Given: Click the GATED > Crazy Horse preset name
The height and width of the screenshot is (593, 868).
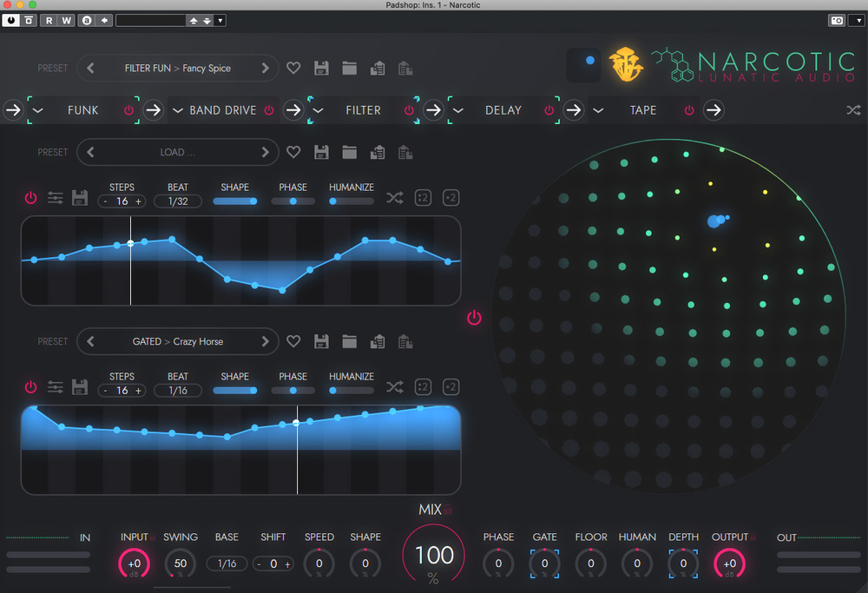Looking at the screenshot, I should click(x=178, y=341).
